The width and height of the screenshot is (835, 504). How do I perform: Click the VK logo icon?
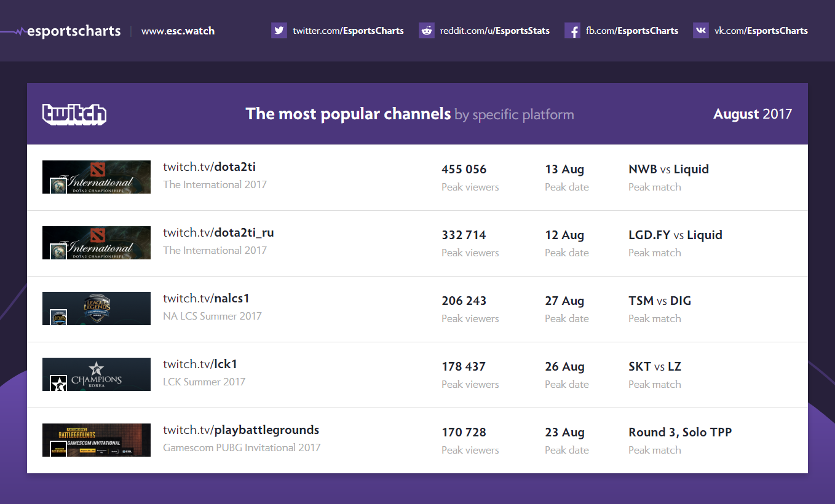(701, 30)
